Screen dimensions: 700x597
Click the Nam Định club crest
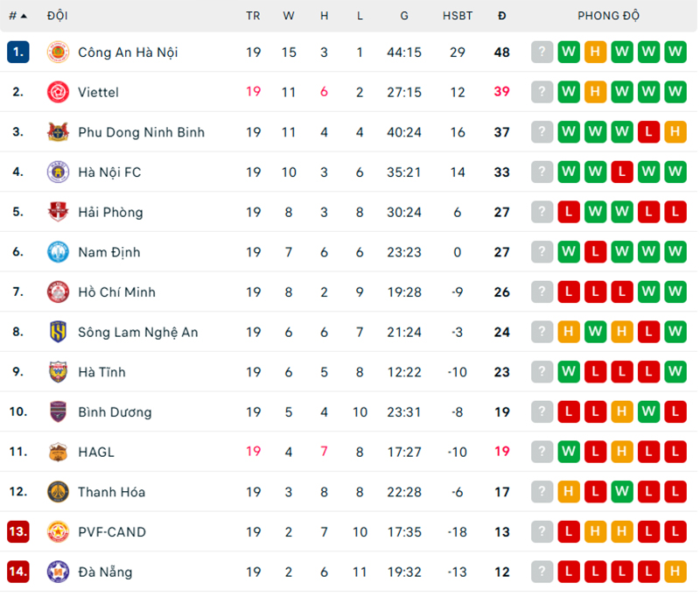tap(58, 251)
